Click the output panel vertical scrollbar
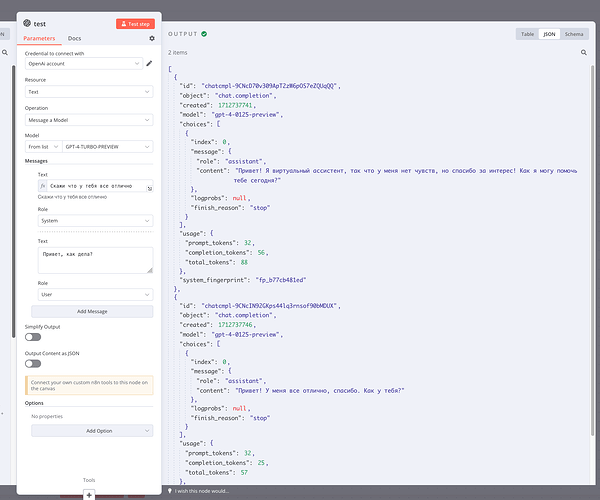This screenshot has width=600, height=500. tap(592, 249)
